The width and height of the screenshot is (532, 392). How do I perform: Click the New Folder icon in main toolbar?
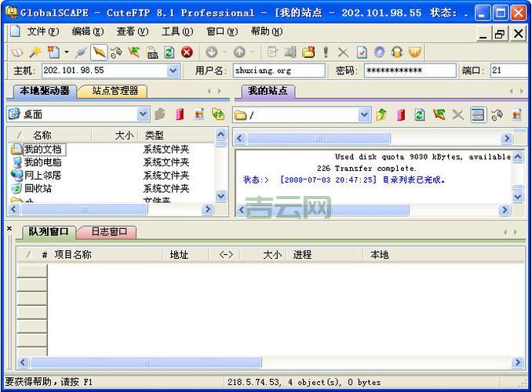(x=308, y=53)
